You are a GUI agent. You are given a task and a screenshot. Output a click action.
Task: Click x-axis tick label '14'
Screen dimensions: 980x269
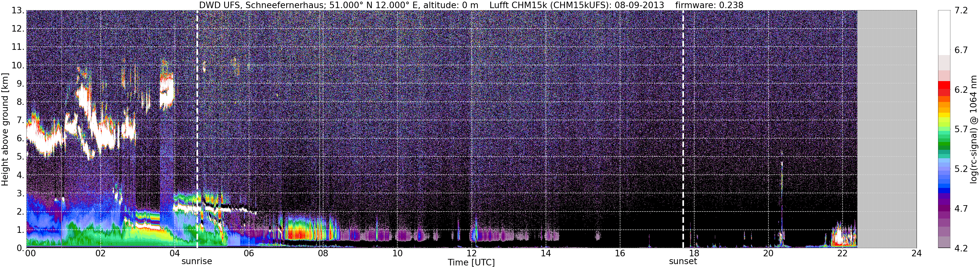coord(545,253)
